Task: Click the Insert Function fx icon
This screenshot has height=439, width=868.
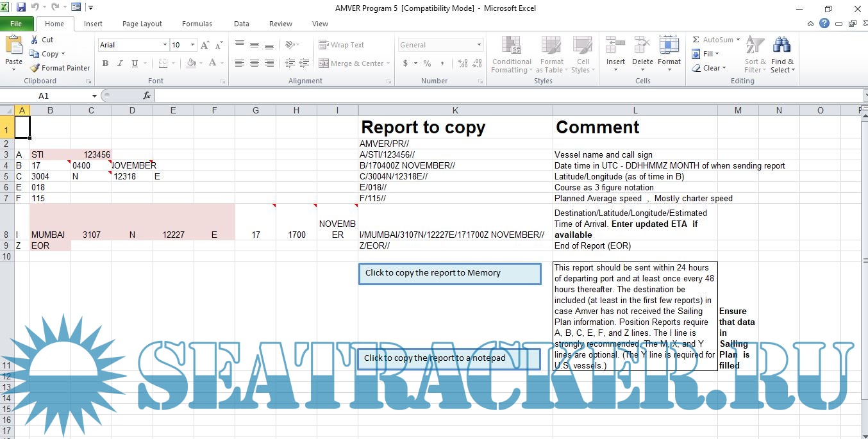Action: [147, 95]
